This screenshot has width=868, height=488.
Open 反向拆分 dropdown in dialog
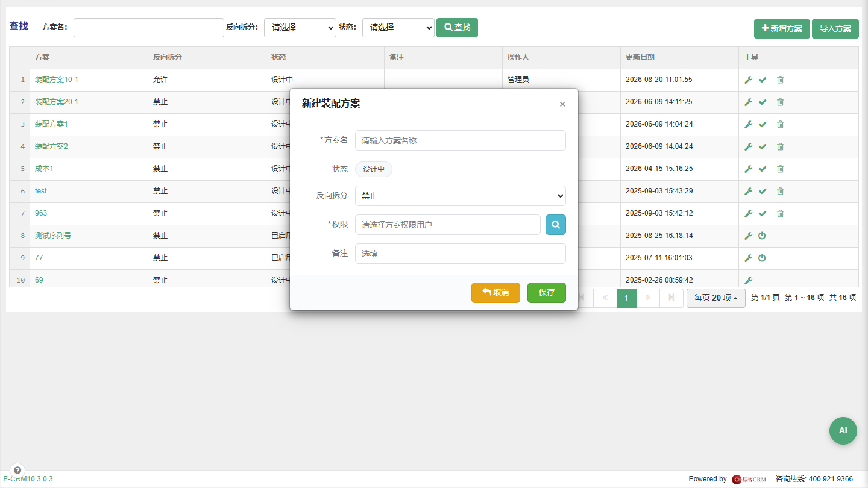click(461, 196)
